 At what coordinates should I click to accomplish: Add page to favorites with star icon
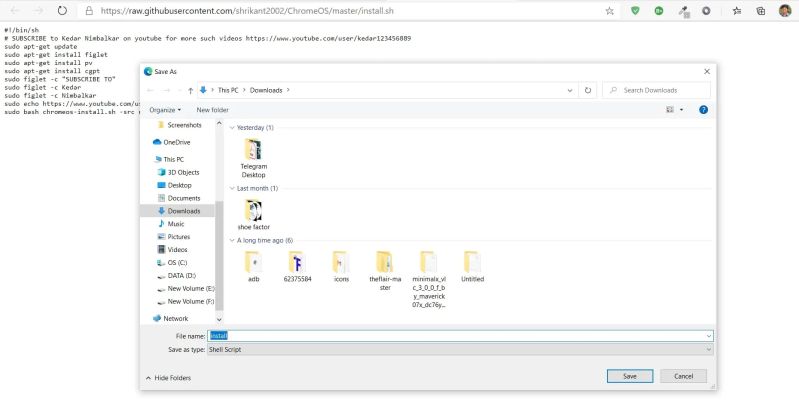coord(609,11)
